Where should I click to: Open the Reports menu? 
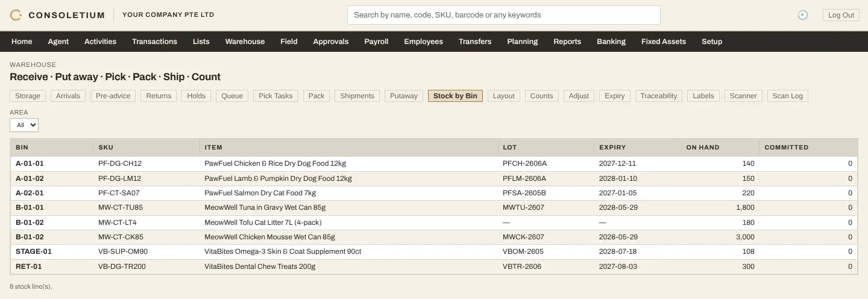point(567,42)
